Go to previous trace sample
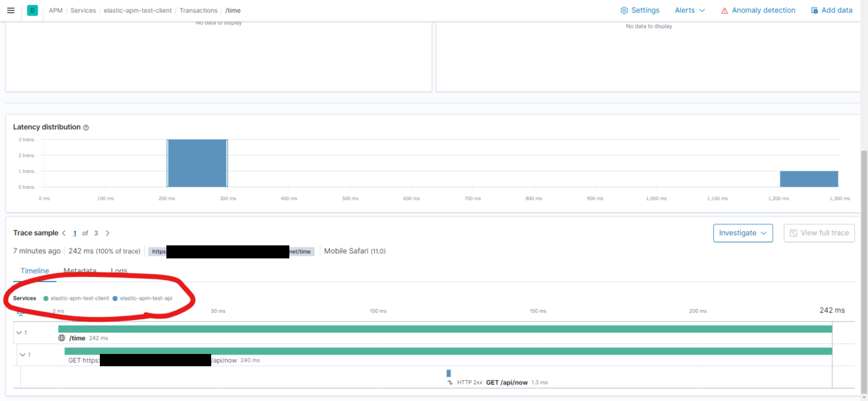Screen dimensions: 868x401 [x=64, y=233]
